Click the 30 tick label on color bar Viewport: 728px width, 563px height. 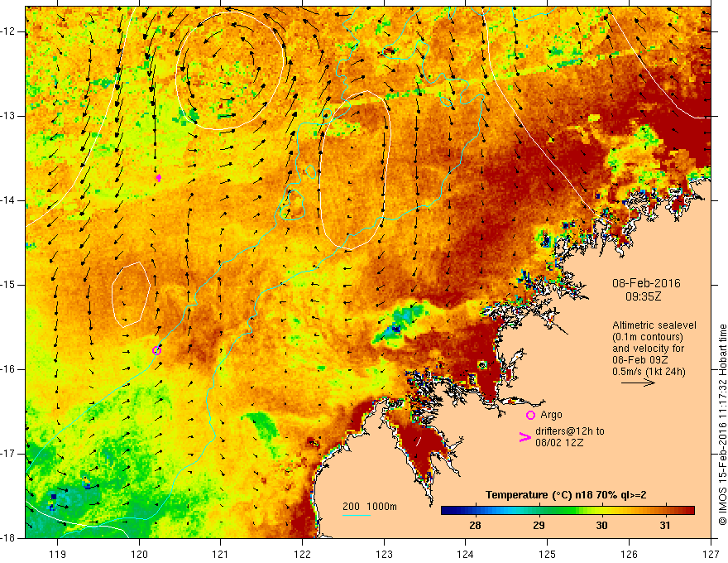click(601, 526)
